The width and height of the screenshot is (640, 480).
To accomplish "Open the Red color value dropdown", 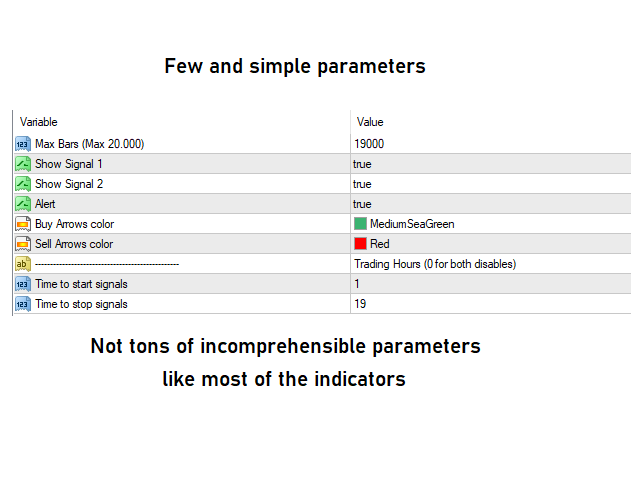I will [491, 244].
